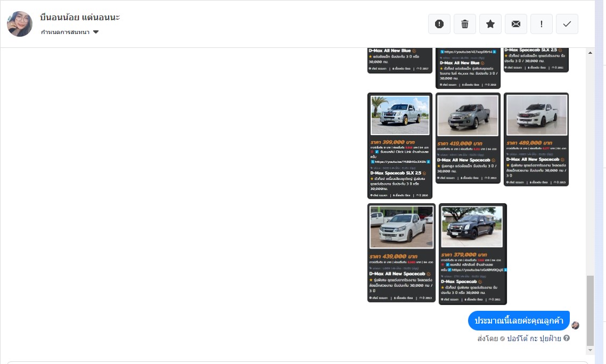The width and height of the screenshot is (606, 364).
Task: Mark the conversation with the star icon
Action: 490,24
